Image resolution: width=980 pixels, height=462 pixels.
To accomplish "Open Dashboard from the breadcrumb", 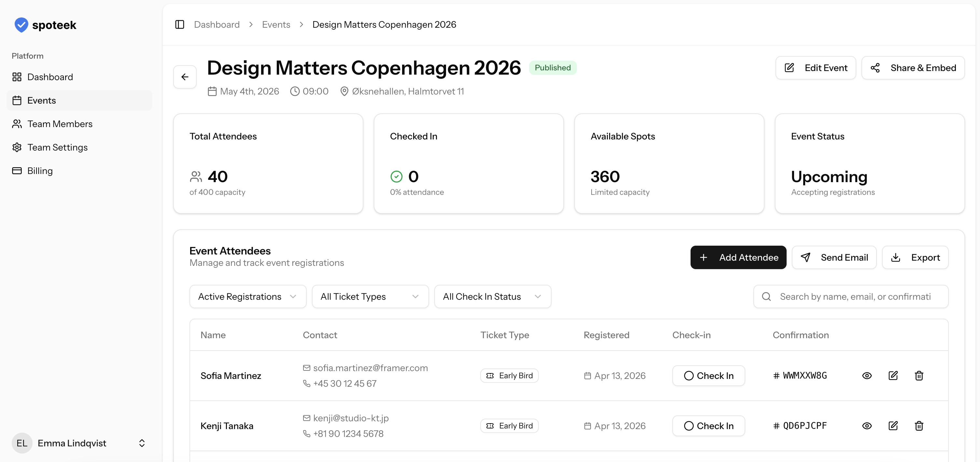I will (x=217, y=24).
